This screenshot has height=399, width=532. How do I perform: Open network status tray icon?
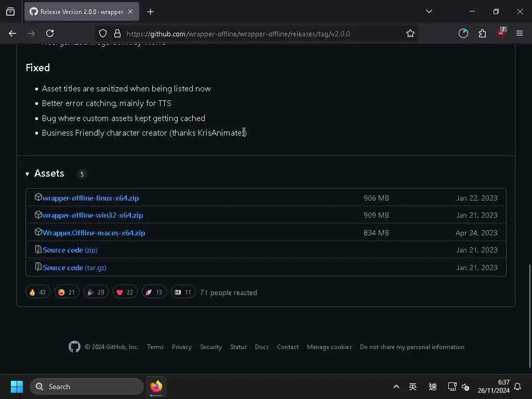(452, 387)
